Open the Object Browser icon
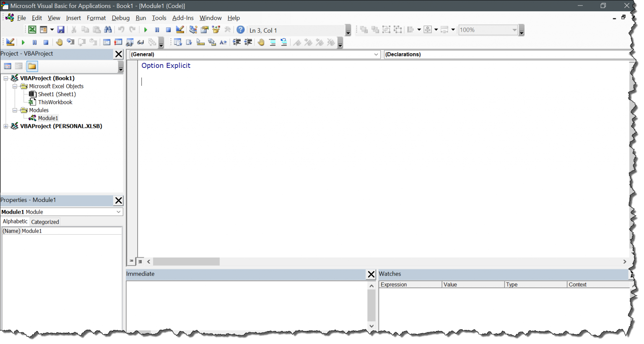Screen dimensions: 644x344 coord(216,29)
